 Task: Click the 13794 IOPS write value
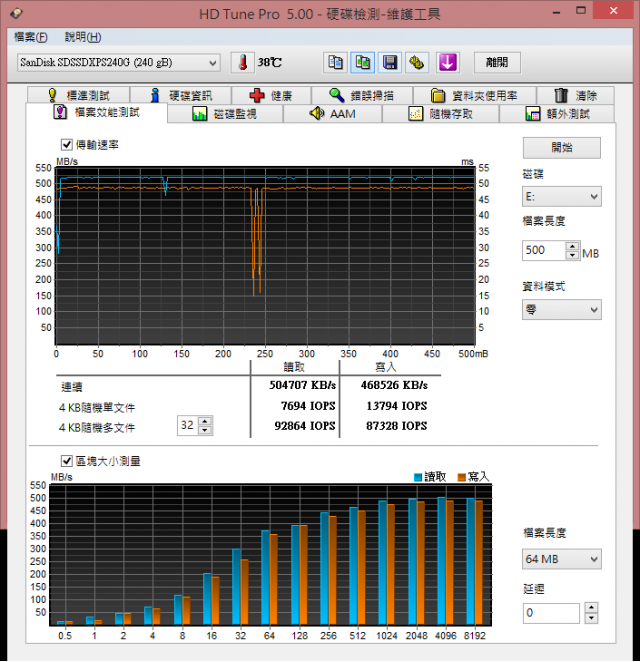(396, 406)
